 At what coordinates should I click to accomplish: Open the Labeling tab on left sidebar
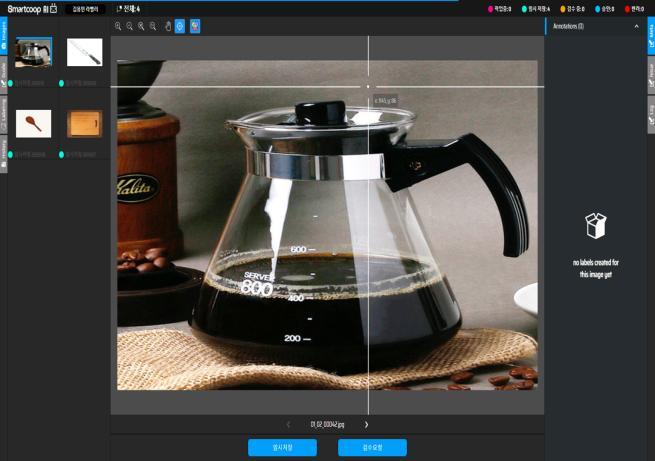click(3, 114)
